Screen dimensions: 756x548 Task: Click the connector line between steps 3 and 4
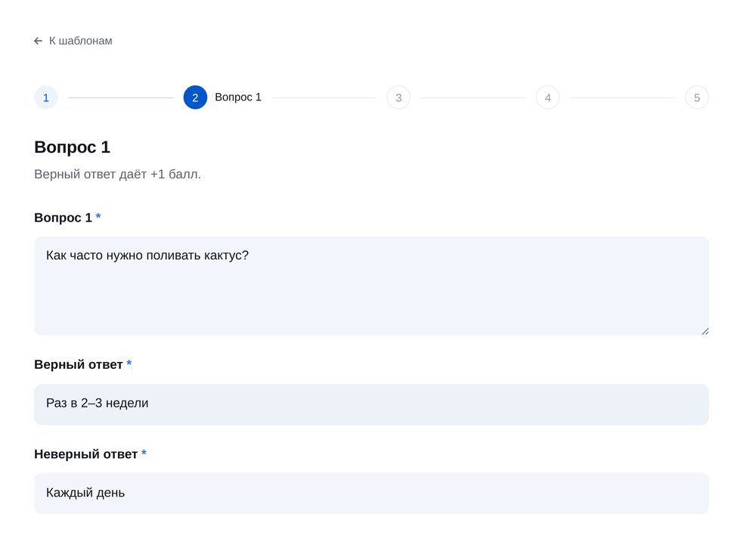[x=473, y=98]
